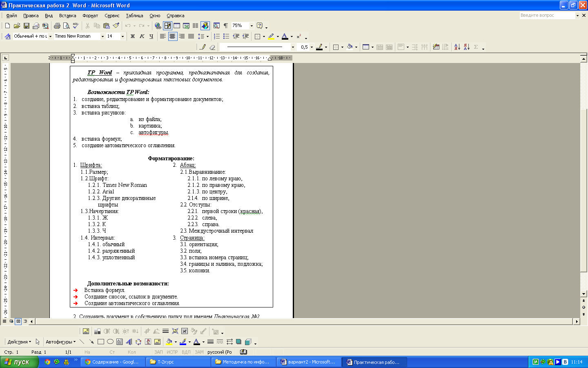
Task: Insert Text Box from drawing toolbar
Action: [x=120, y=342]
